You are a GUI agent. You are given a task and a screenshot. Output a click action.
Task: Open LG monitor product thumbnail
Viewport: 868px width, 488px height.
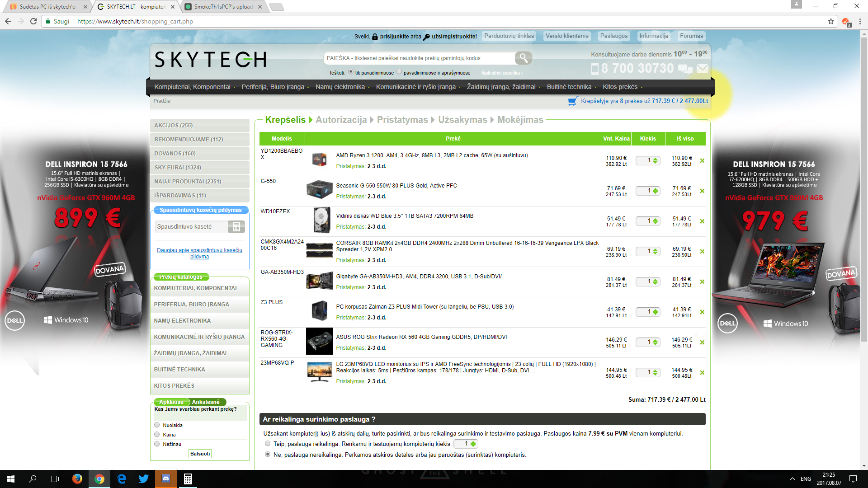[319, 372]
